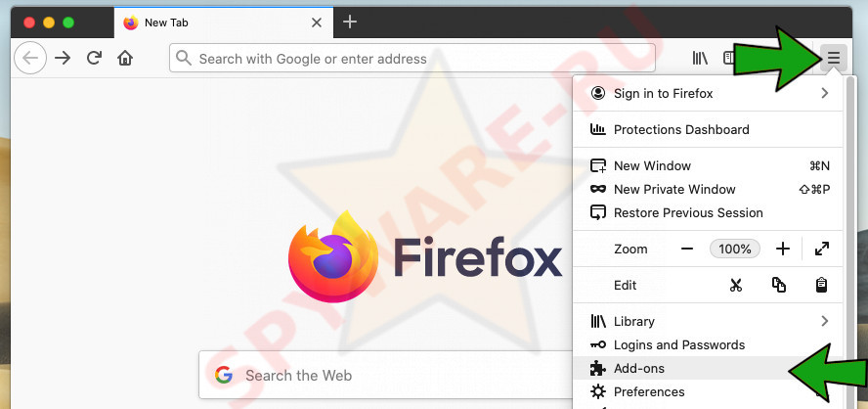Open Add-ons from the menu
This screenshot has height=409, width=868.
coord(708,368)
